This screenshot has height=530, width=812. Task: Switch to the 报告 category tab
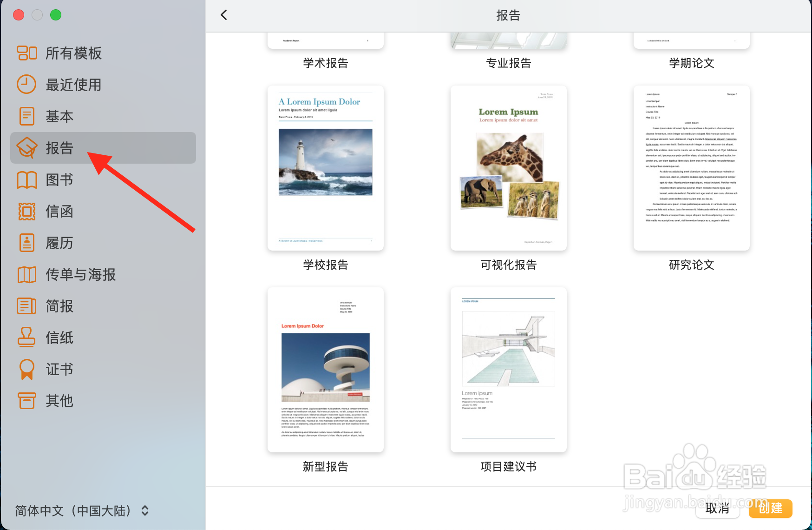(59, 148)
